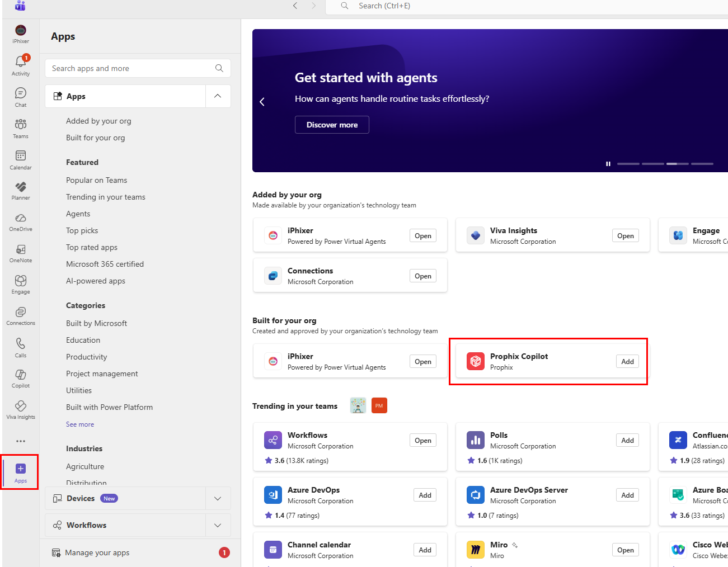
Task: Expand the Workflows section
Action: [x=218, y=525]
